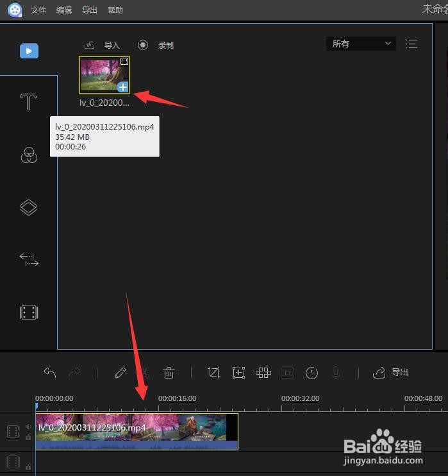Open the 文件 menu

click(x=38, y=10)
